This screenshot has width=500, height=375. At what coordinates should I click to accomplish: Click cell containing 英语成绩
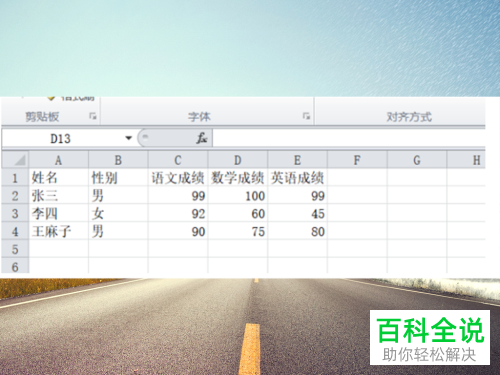[297, 178]
